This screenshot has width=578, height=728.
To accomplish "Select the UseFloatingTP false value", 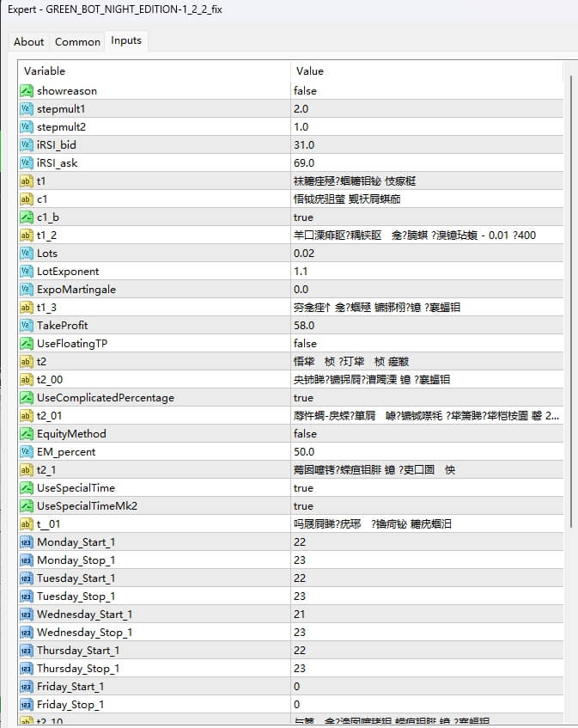I will (x=305, y=344).
